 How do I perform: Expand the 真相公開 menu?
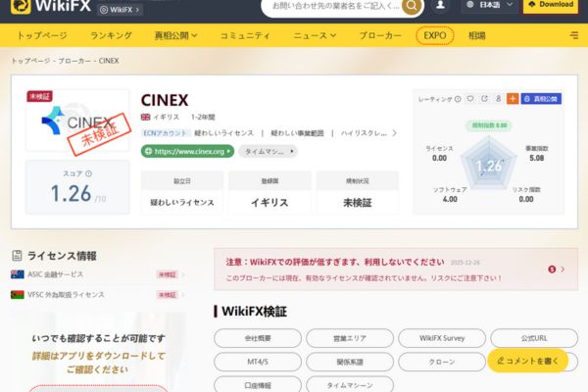pyautogui.click(x=175, y=35)
